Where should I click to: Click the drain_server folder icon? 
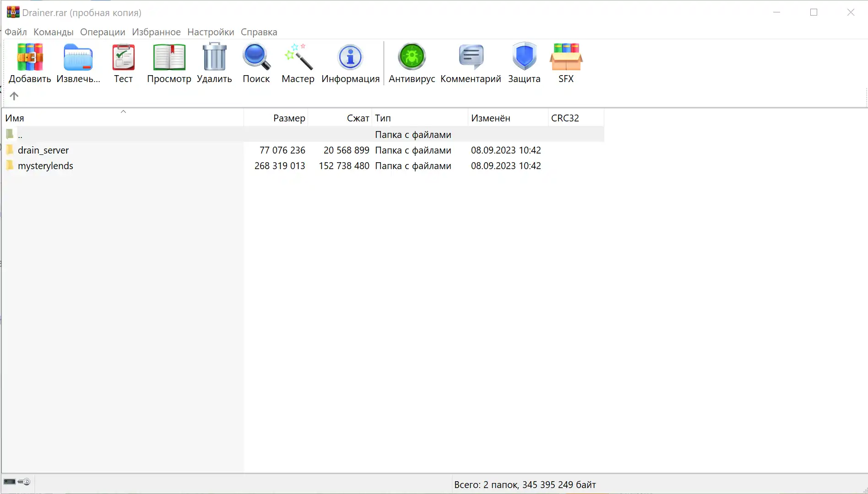[x=10, y=150]
